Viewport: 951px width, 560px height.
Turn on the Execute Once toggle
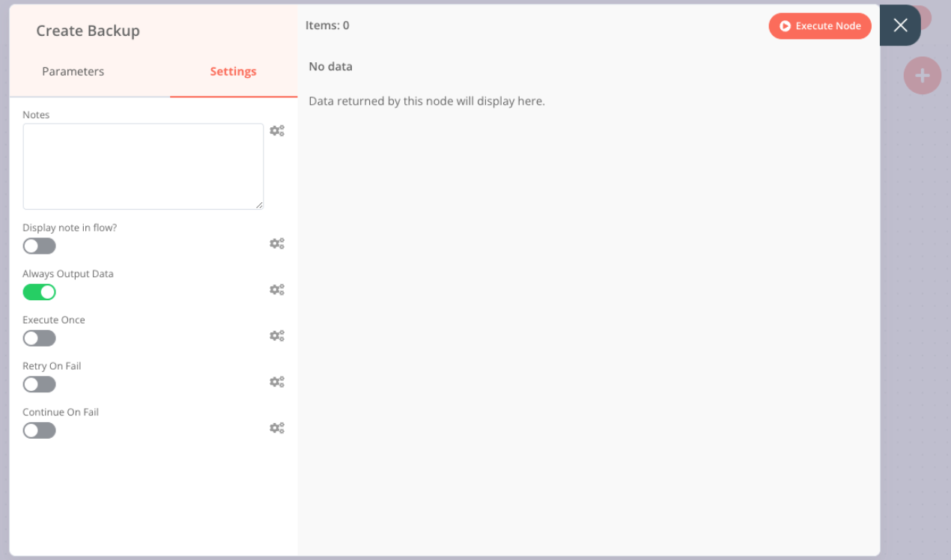39,338
